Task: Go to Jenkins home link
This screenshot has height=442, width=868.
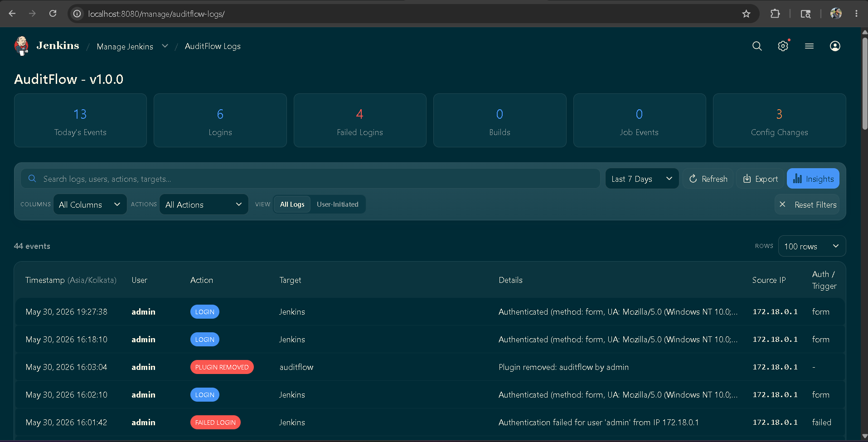Action: [x=58, y=46]
